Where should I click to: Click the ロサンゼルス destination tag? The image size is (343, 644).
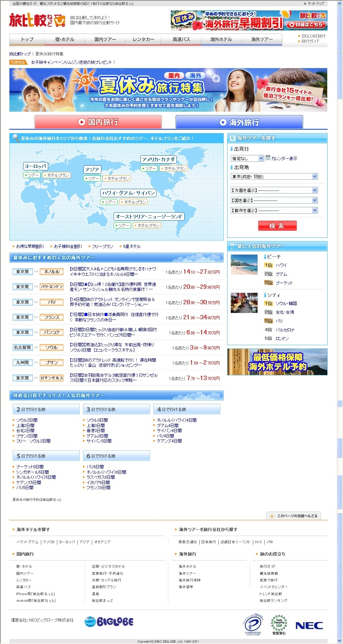[52, 378]
